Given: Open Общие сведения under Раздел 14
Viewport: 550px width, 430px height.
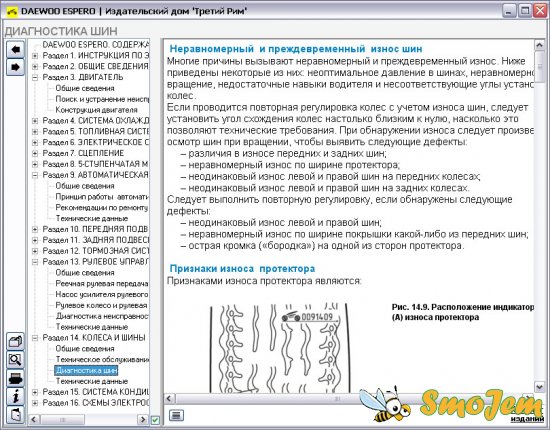Looking at the screenshot, I should pyautogui.click(x=85, y=349).
